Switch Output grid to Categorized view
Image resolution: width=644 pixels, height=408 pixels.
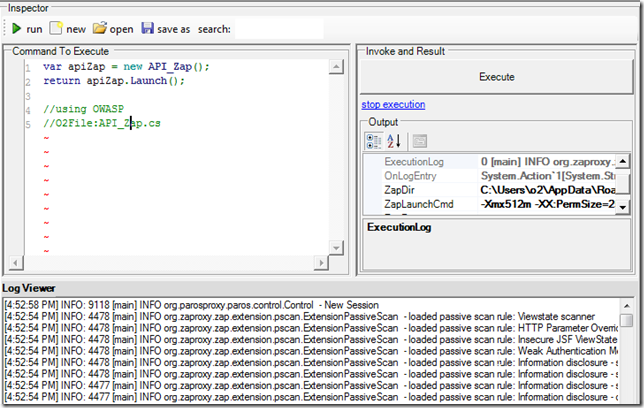[373, 141]
